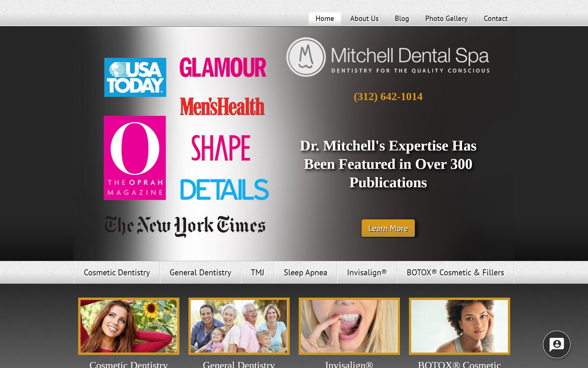Click The New York Times logo
588x368 pixels.
pyautogui.click(x=185, y=226)
